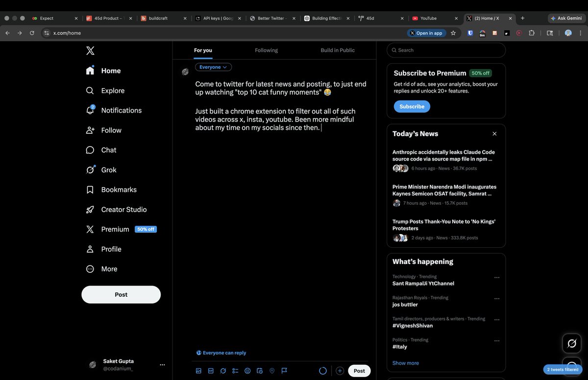The height and width of the screenshot is (380, 588).
Task: Submit the draft with composer Post button
Action: [359, 371]
